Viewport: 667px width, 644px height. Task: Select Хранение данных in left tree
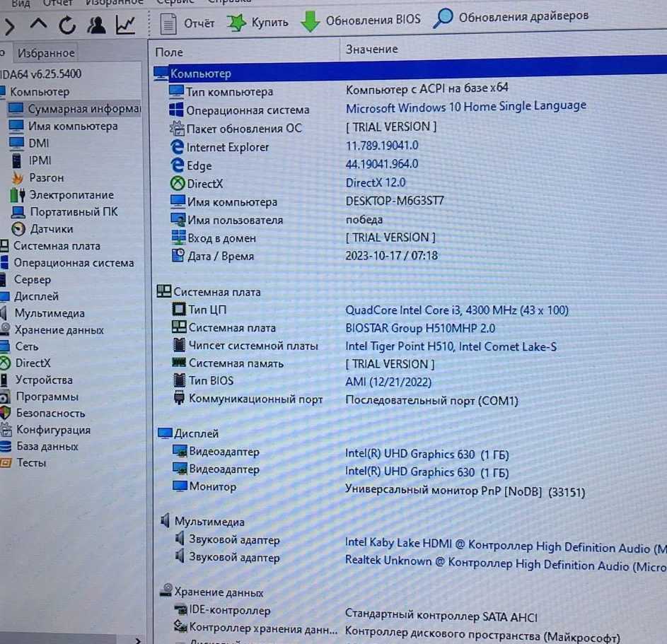tap(52, 329)
